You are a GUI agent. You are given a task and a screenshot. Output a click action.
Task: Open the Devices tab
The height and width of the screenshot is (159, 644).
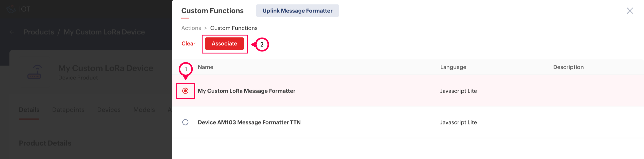pyautogui.click(x=109, y=110)
